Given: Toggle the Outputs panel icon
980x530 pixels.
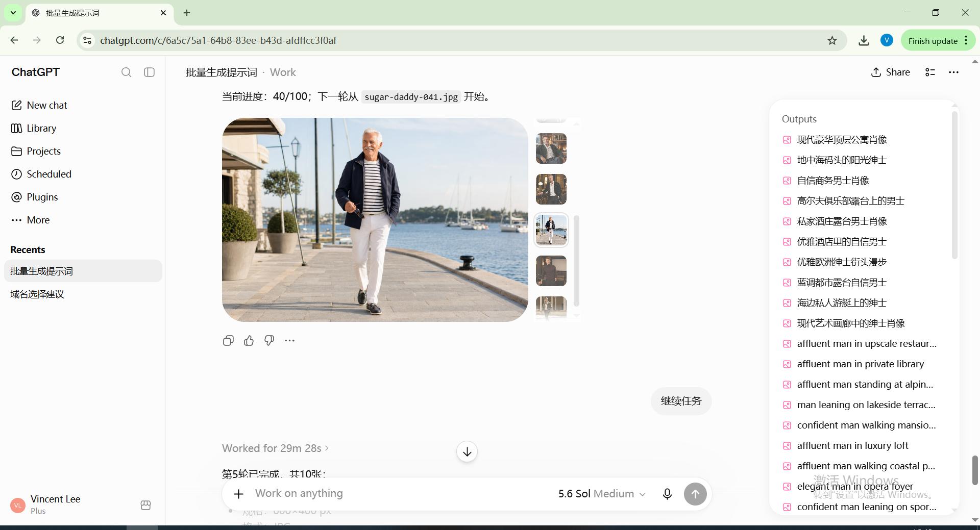Looking at the screenshot, I should pos(930,72).
